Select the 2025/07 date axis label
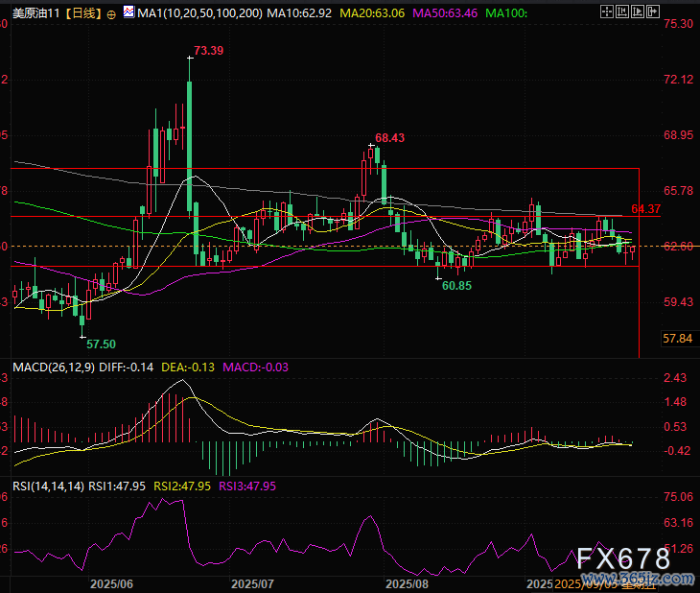The image size is (700, 593). [x=253, y=582]
